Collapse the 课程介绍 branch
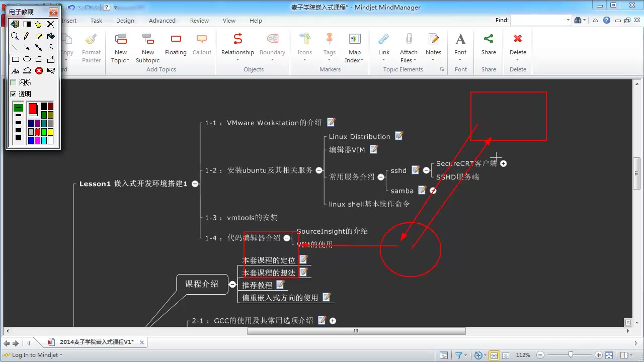 [x=232, y=284]
